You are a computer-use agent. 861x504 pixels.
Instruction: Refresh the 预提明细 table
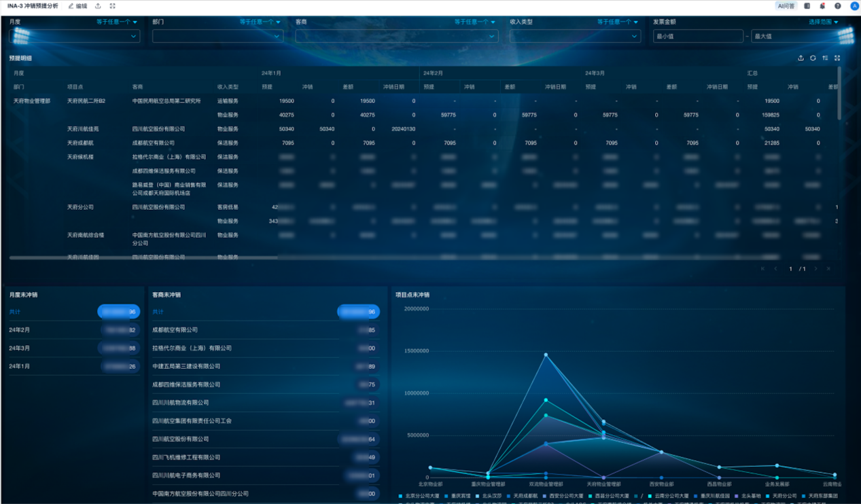click(x=813, y=58)
